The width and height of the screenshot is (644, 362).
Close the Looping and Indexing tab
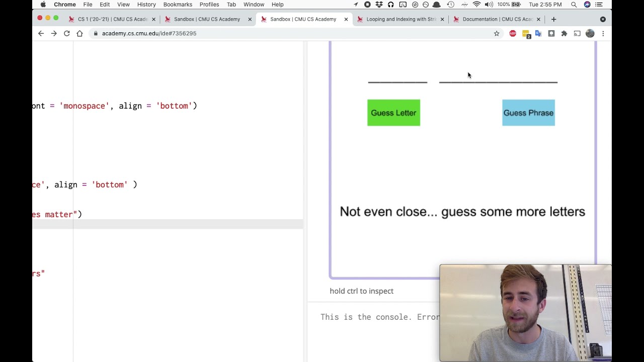(442, 19)
